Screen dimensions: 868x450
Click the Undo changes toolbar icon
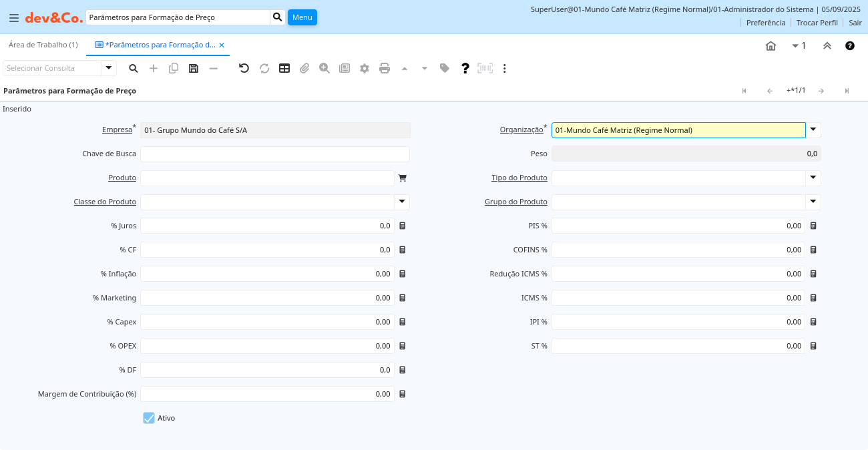point(244,68)
